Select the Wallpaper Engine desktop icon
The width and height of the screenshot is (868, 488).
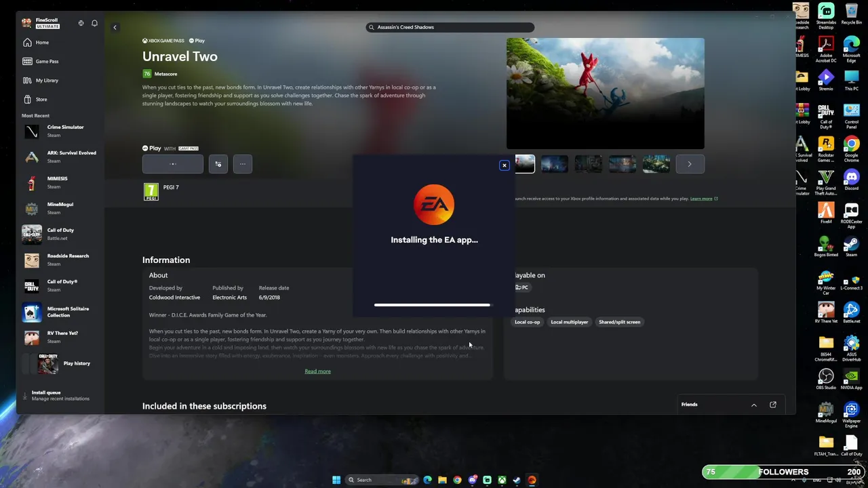click(x=851, y=415)
